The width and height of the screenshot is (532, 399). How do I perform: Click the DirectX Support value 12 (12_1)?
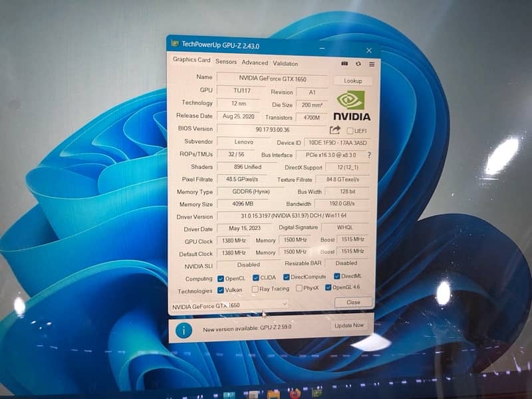(348, 168)
